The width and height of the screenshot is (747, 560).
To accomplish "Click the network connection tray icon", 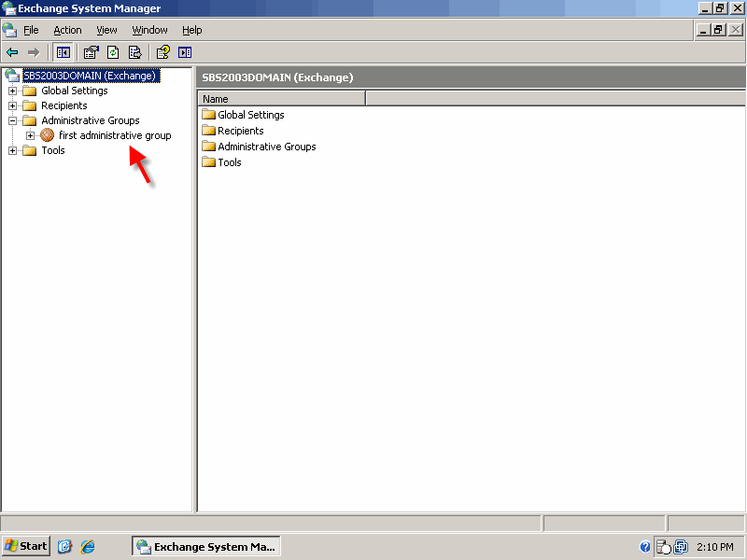I will (x=681, y=547).
